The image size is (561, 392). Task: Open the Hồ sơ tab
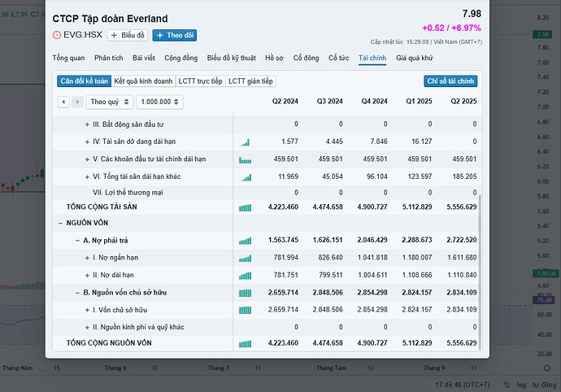pos(274,58)
